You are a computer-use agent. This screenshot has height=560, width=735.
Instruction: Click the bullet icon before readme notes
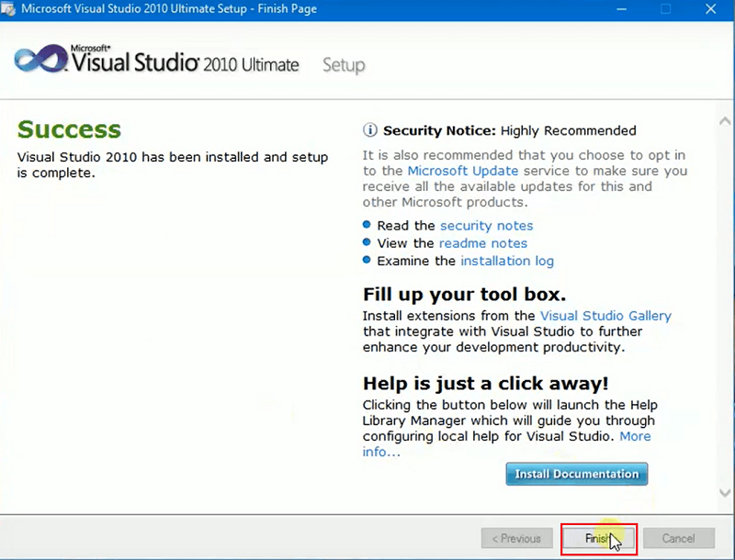(366, 243)
